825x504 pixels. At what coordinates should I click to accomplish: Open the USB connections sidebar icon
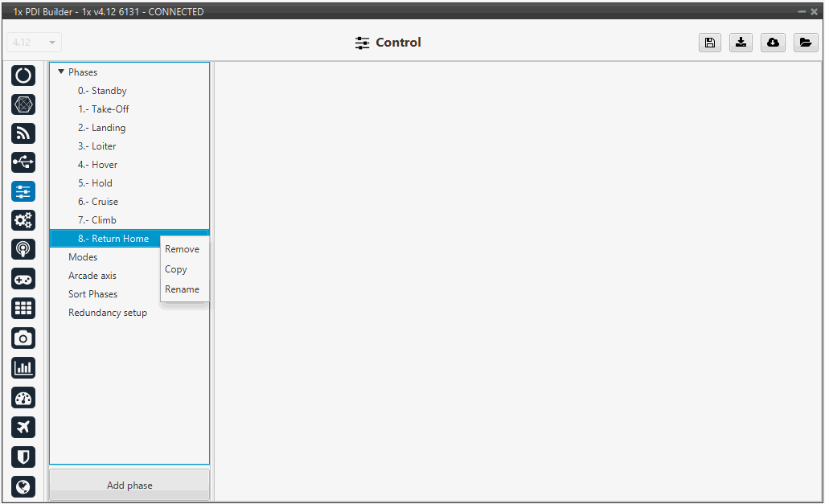click(x=23, y=162)
